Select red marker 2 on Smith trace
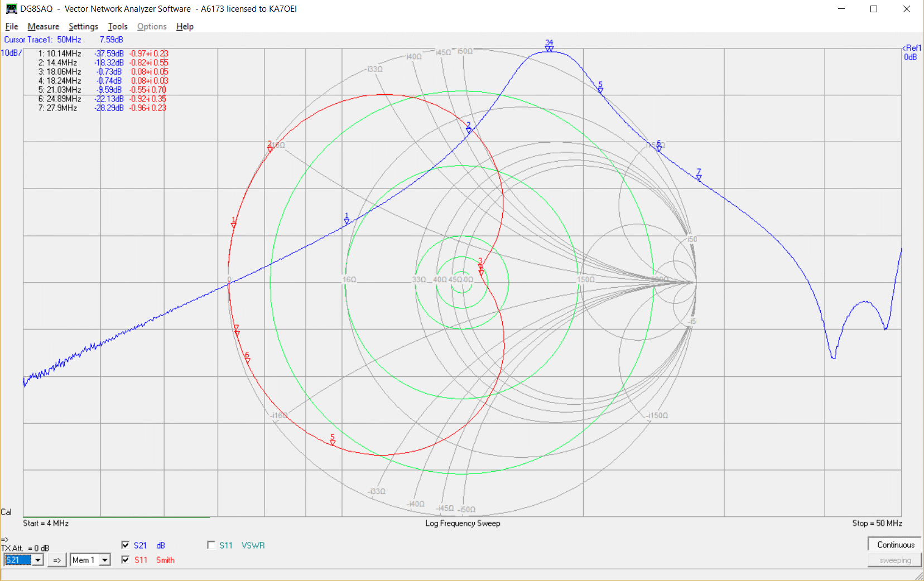Screen dimensions: 924x581 click(x=270, y=147)
